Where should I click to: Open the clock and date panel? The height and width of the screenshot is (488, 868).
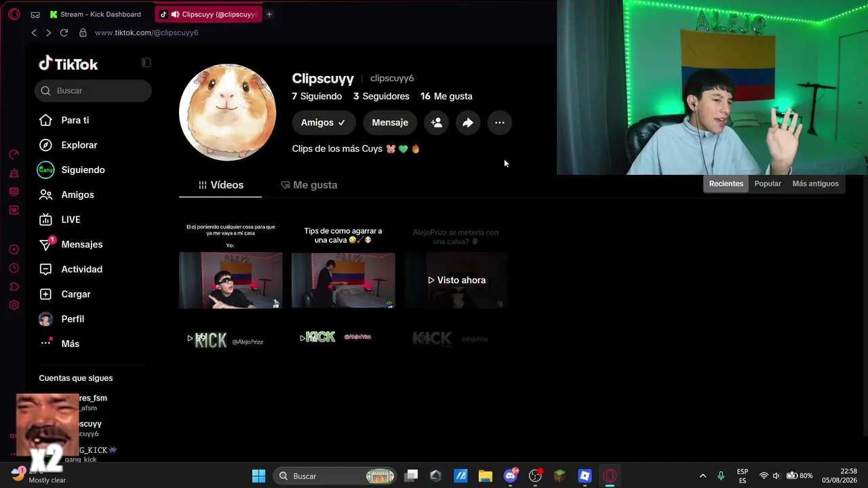click(x=840, y=476)
